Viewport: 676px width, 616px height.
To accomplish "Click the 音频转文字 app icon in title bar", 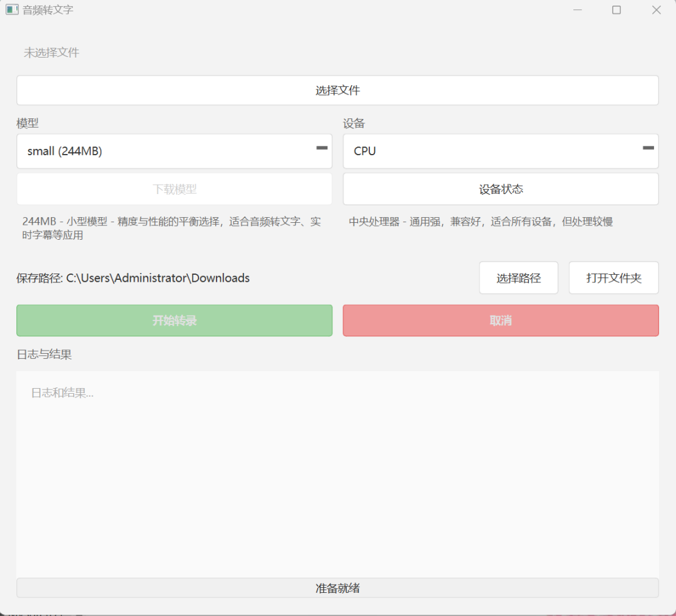I will click(12, 9).
